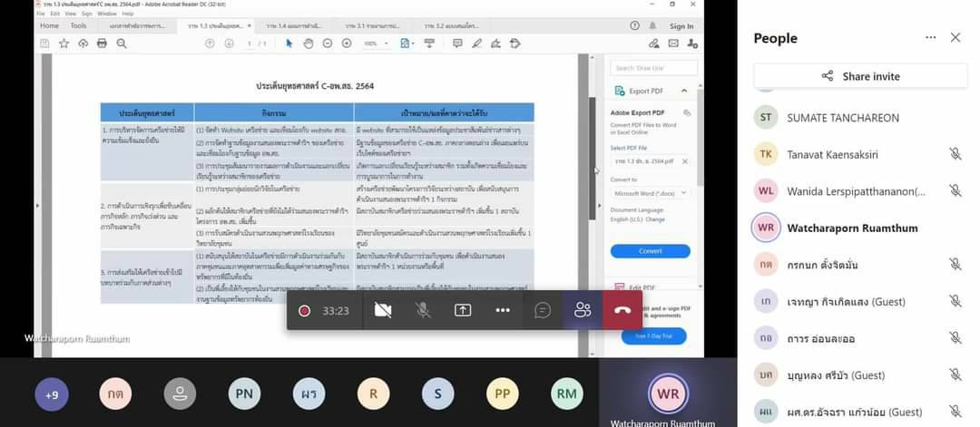
Task: Unmute the microphone in meeting controls
Action: coord(423,310)
